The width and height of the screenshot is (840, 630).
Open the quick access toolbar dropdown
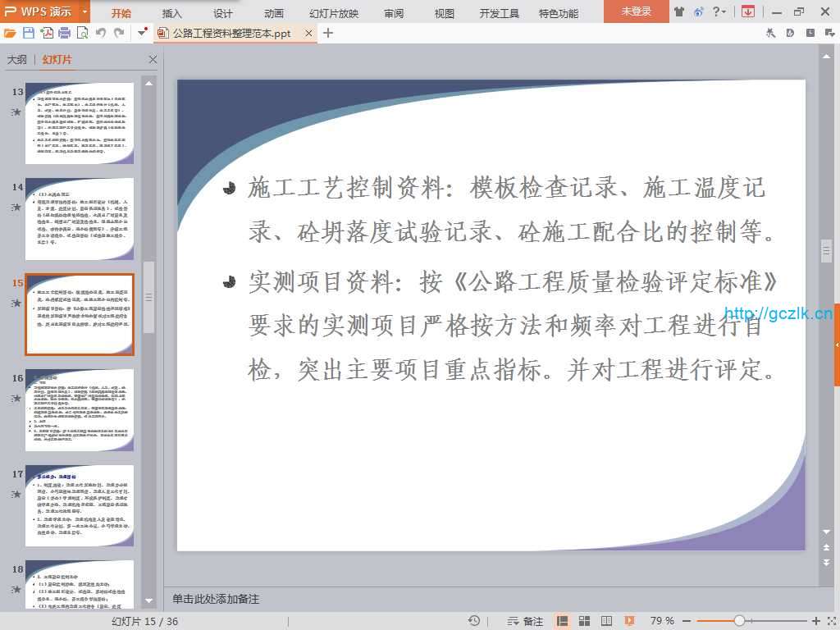point(142,33)
